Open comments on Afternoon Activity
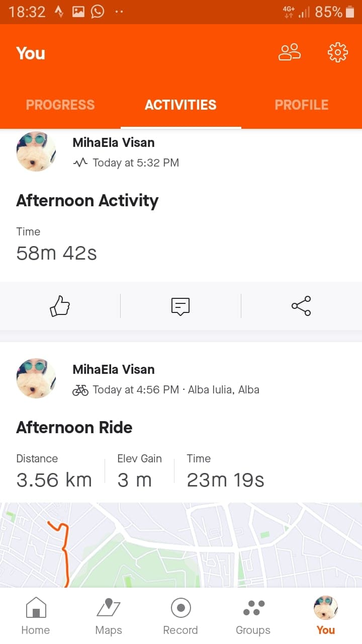362x644 pixels. [x=180, y=306]
